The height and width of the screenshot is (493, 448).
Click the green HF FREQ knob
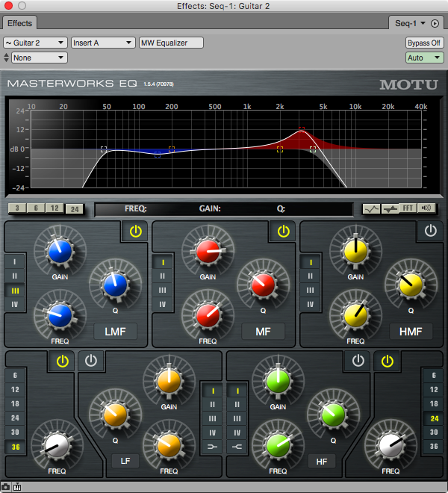278,445
